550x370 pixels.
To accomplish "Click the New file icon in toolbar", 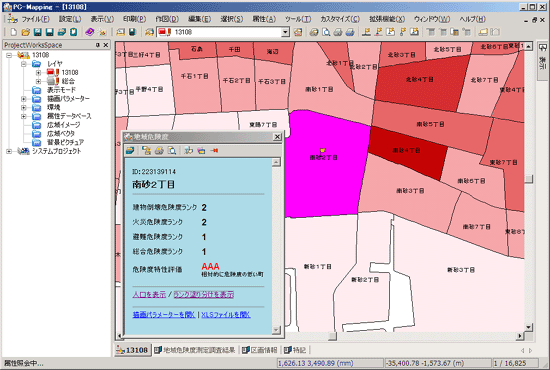I will [13, 32].
